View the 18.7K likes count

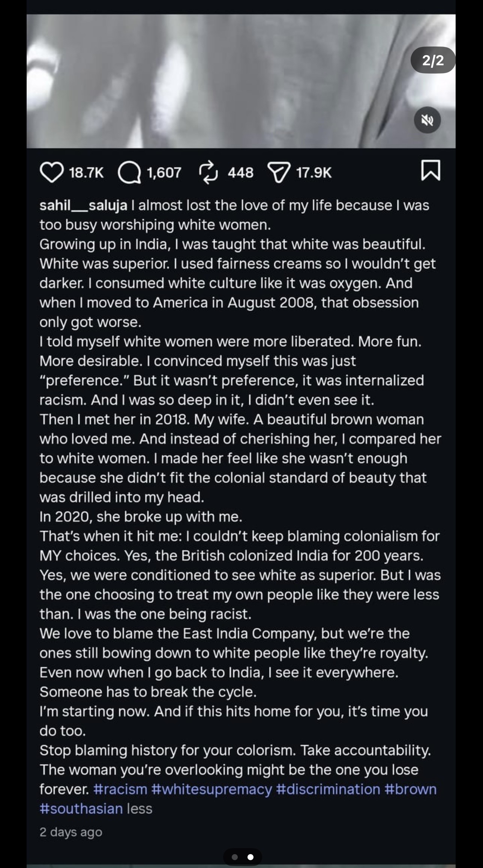pyautogui.click(x=86, y=173)
